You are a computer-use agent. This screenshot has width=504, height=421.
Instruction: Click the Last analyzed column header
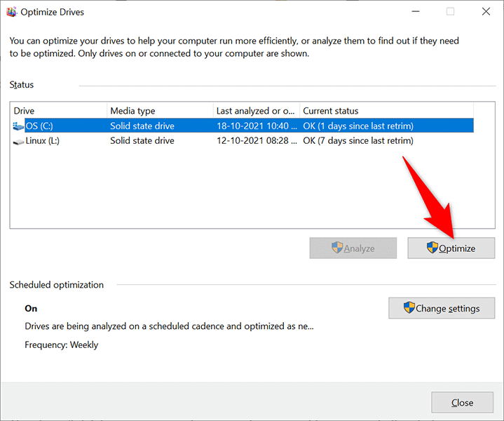[256, 111]
